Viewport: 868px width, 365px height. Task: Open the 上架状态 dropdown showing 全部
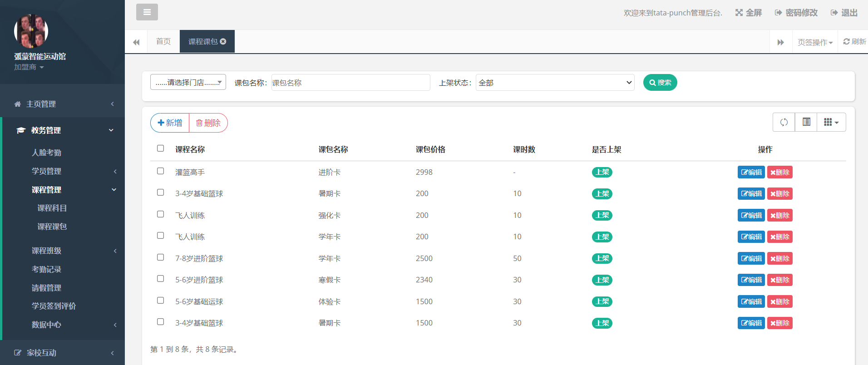pyautogui.click(x=555, y=83)
